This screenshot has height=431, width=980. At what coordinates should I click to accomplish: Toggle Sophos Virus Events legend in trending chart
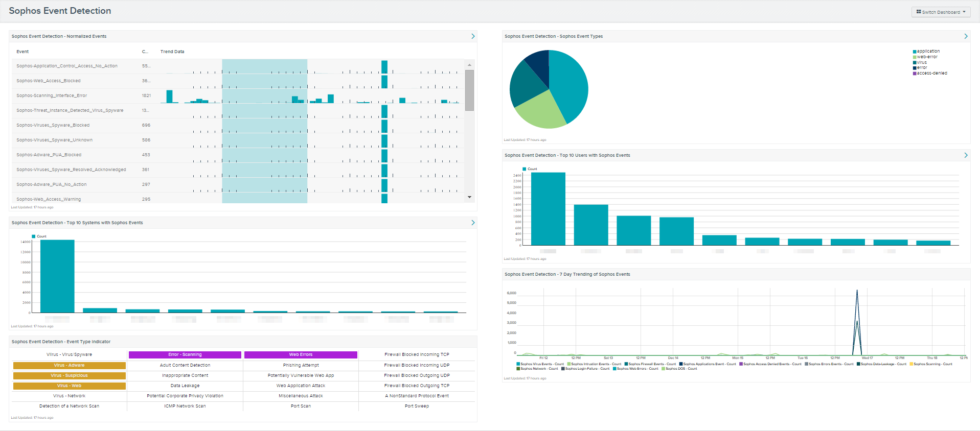(540, 364)
